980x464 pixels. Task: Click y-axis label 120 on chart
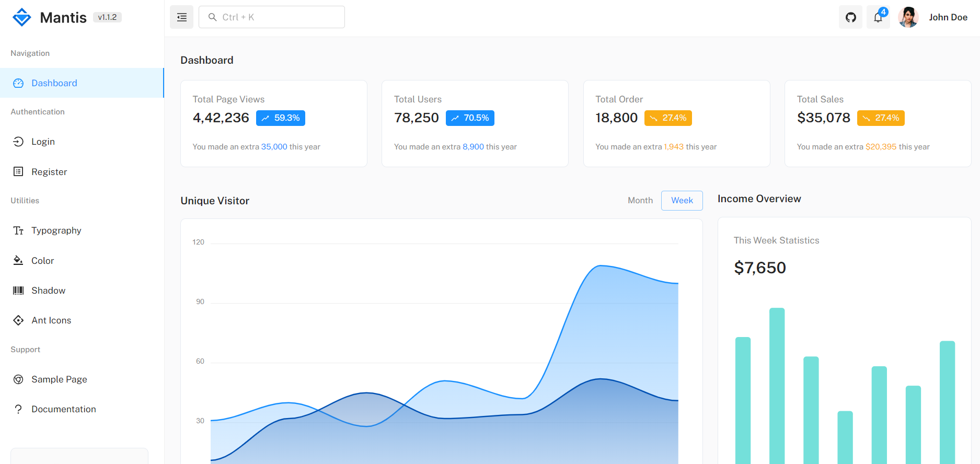pos(198,242)
